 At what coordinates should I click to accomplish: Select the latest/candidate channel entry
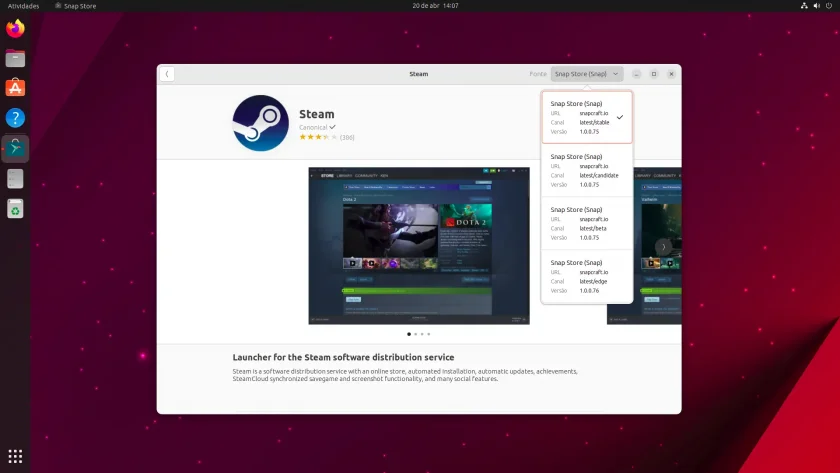(587, 170)
